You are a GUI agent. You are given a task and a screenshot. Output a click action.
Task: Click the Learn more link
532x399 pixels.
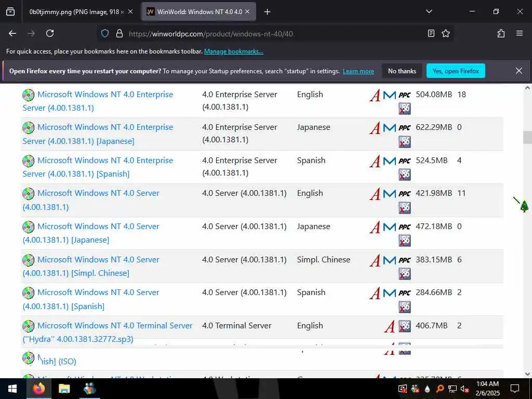(358, 71)
